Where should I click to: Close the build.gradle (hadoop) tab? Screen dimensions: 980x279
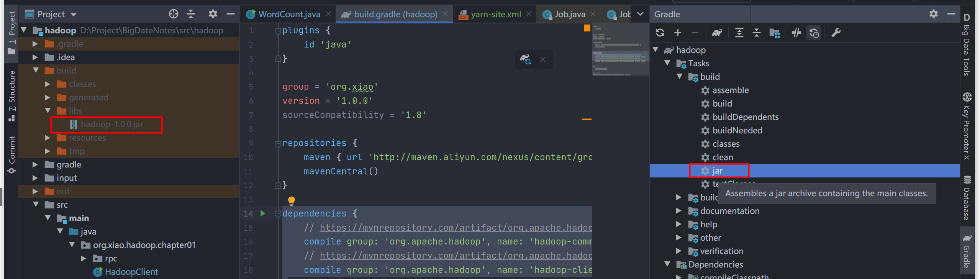(445, 14)
